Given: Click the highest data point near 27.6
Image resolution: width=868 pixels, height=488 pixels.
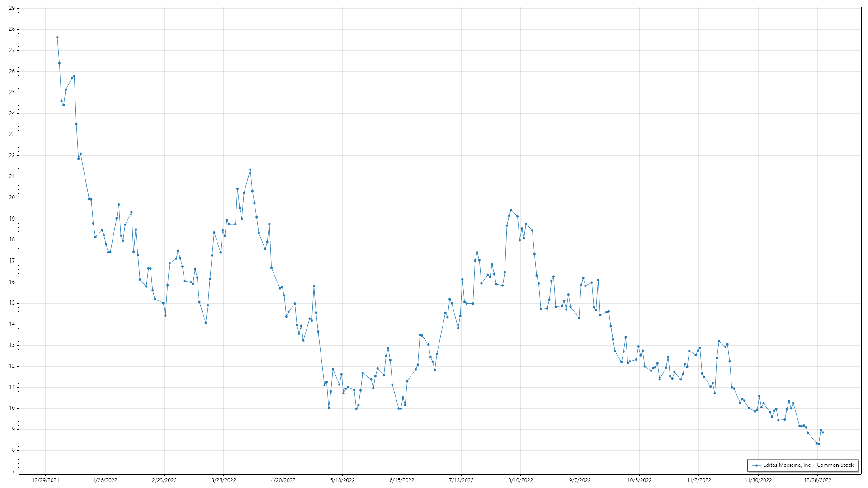Looking at the screenshot, I should coord(57,38).
